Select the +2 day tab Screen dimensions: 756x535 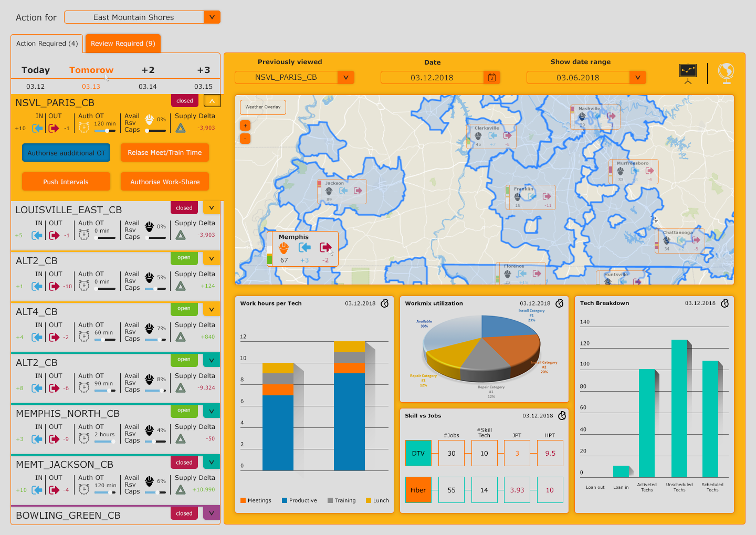(x=148, y=77)
